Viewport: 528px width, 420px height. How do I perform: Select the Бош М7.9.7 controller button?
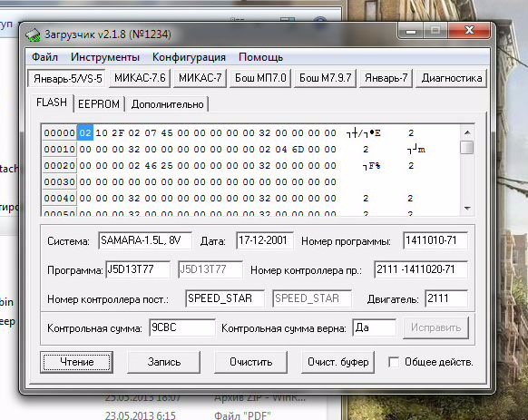pos(326,78)
